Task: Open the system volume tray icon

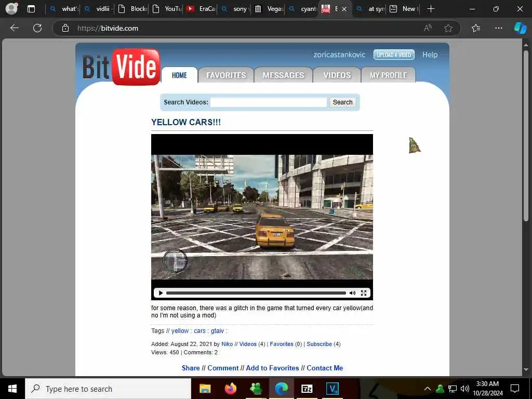Action: point(465,389)
